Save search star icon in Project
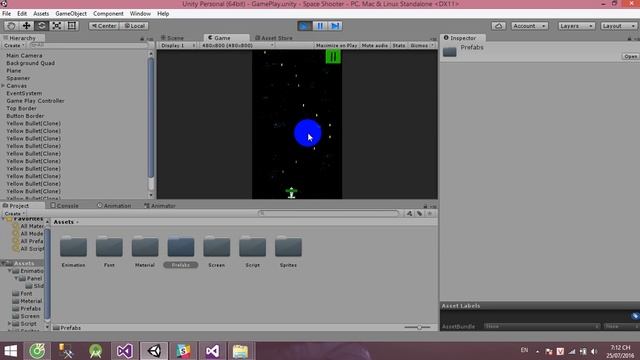640x360 pixels. click(429, 213)
